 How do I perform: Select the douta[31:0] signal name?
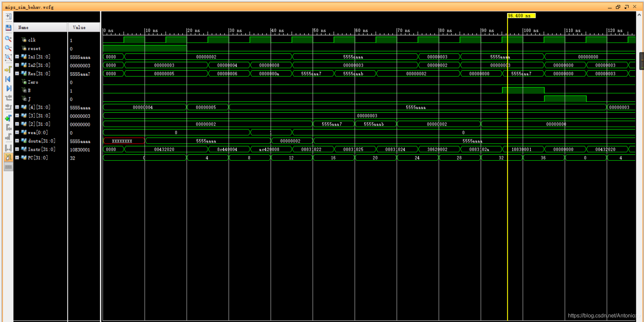point(41,141)
